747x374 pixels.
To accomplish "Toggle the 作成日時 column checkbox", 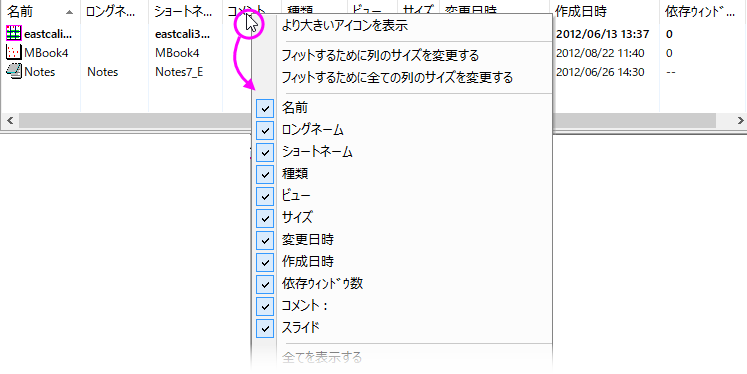I will click(265, 262).
